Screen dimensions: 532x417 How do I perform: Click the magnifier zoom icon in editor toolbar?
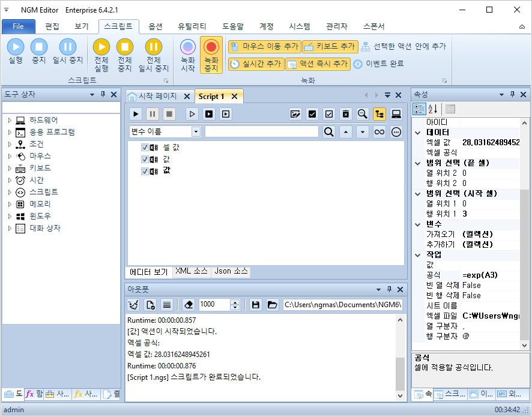click(362, 114)
